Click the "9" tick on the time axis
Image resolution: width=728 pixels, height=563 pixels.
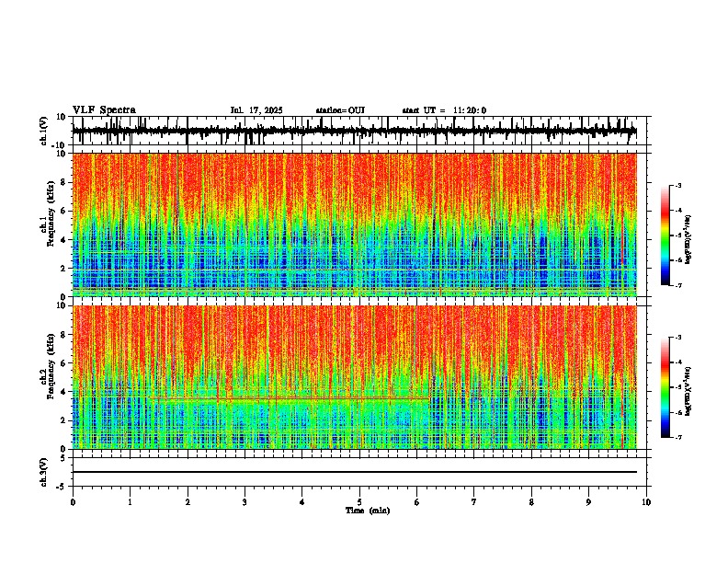tap(588, 502)
